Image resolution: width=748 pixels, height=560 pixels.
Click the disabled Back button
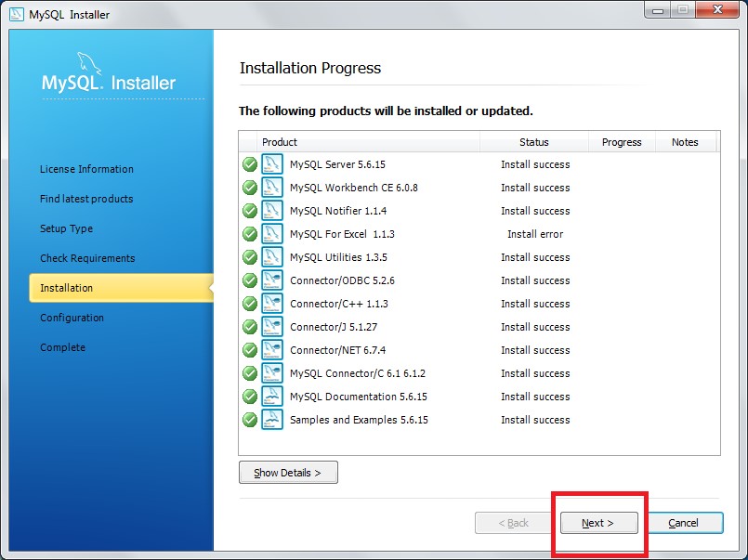click(513, 523)
